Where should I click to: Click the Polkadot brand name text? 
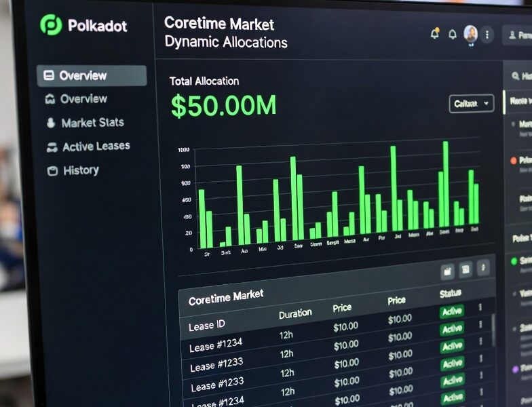[x=98, y=26]
